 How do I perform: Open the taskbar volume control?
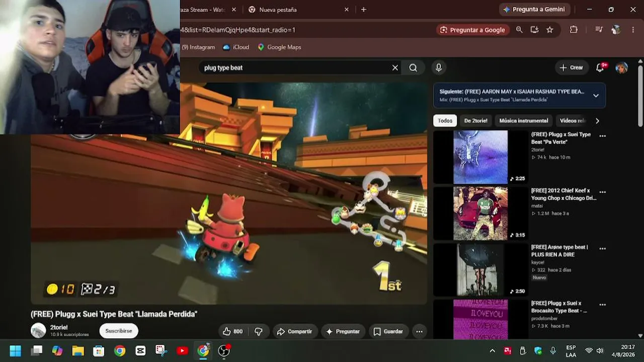coord(600,350)
